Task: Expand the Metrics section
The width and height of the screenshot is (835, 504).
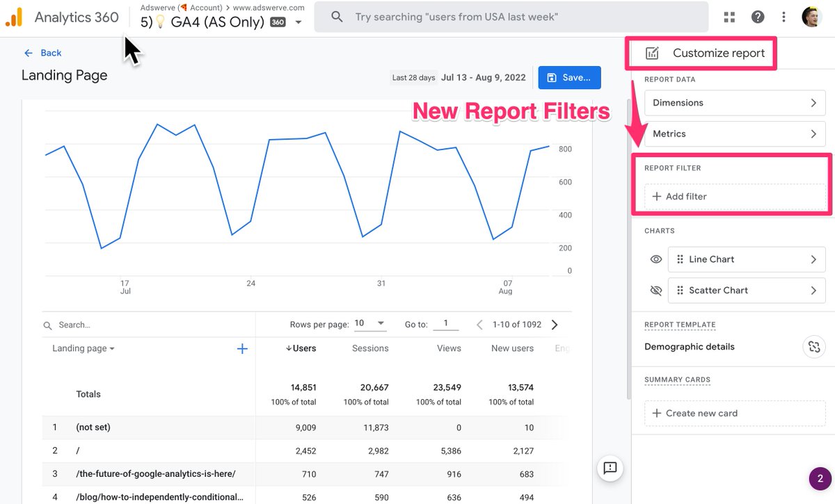Action: pyautogui.click(x=735, y=133)
